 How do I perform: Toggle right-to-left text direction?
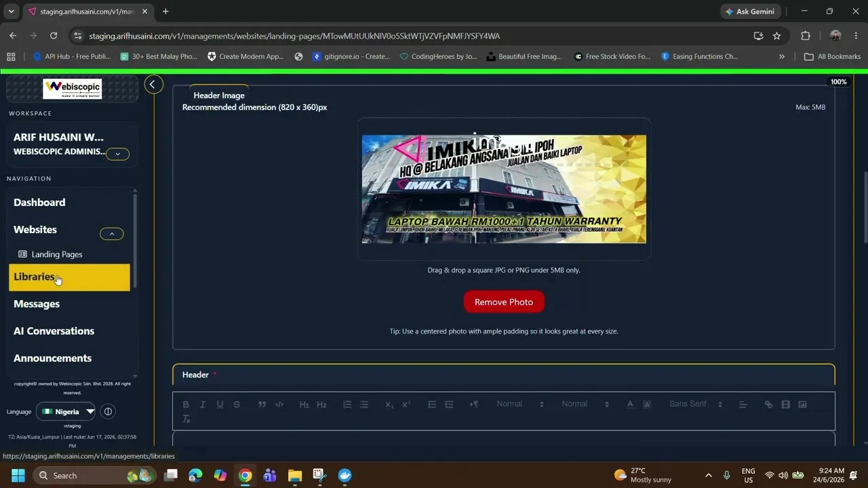point(474,405)
